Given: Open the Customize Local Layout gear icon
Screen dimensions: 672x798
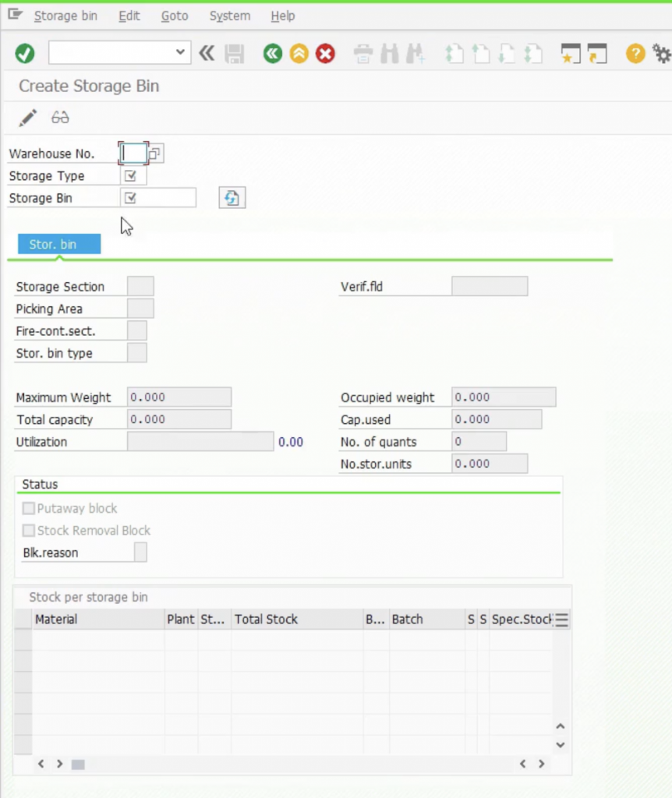Looking at the screenshot, I should 661,53.
